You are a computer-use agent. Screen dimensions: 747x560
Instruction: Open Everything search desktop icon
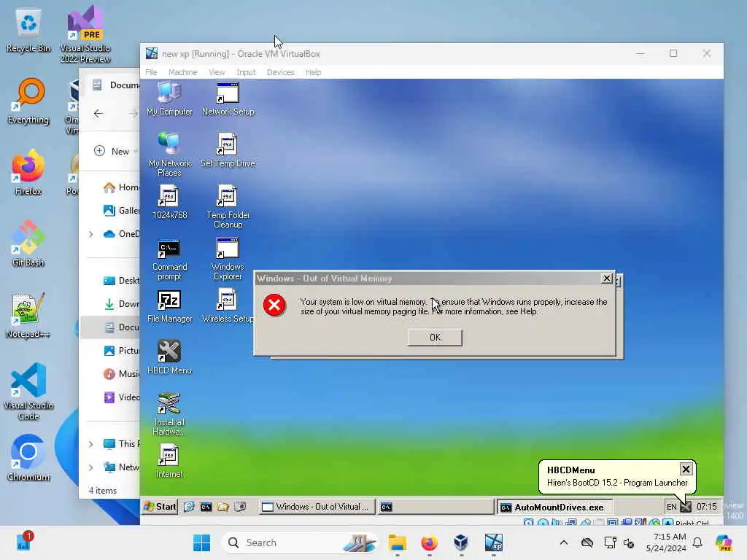point(28,101)
